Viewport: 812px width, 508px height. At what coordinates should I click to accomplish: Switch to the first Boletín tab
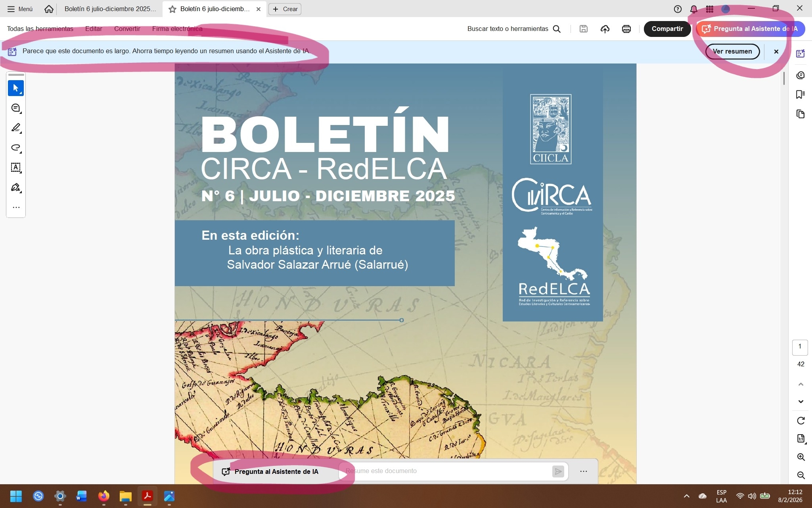[110, 9]
